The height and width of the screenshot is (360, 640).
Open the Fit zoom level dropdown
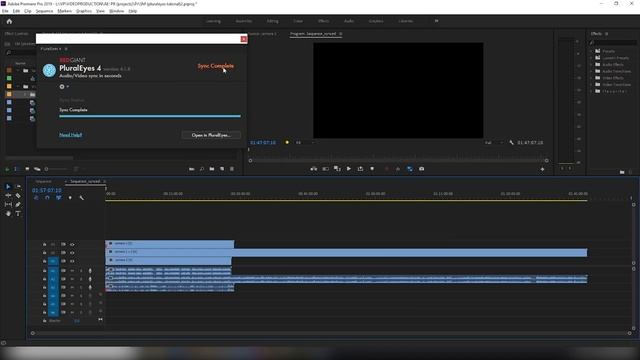coord(305,142)
